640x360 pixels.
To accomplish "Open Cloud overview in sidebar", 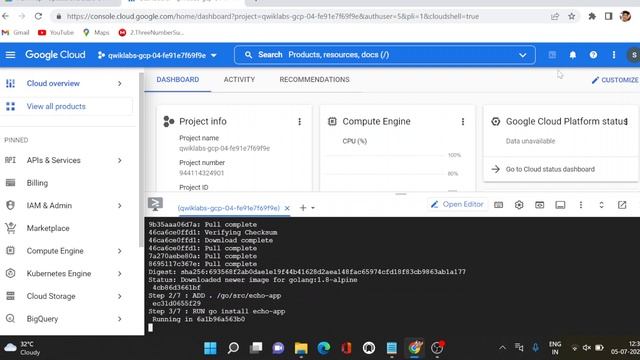I will [53, 83].
